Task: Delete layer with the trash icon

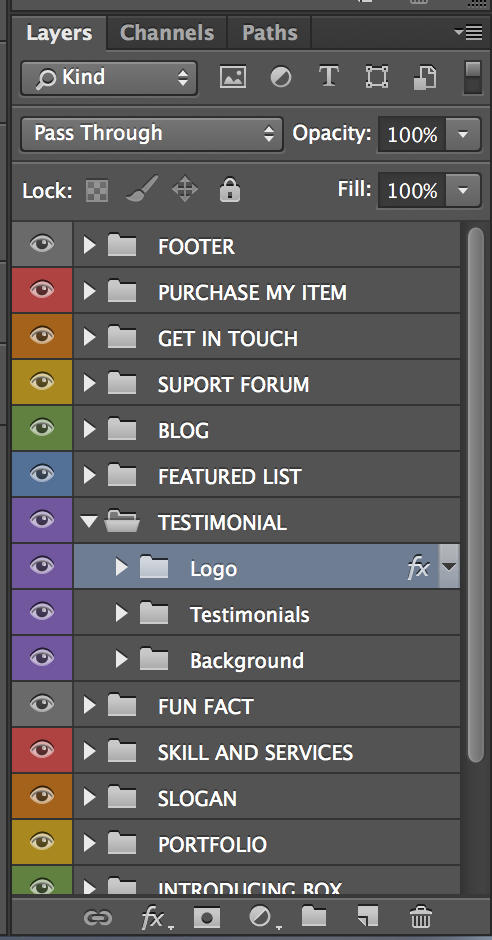Action: point(421,917)
